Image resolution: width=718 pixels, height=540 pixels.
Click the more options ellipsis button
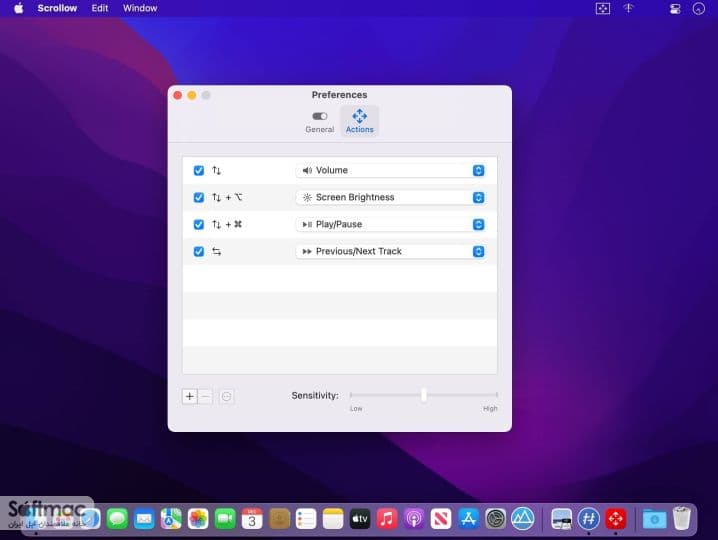226,396
